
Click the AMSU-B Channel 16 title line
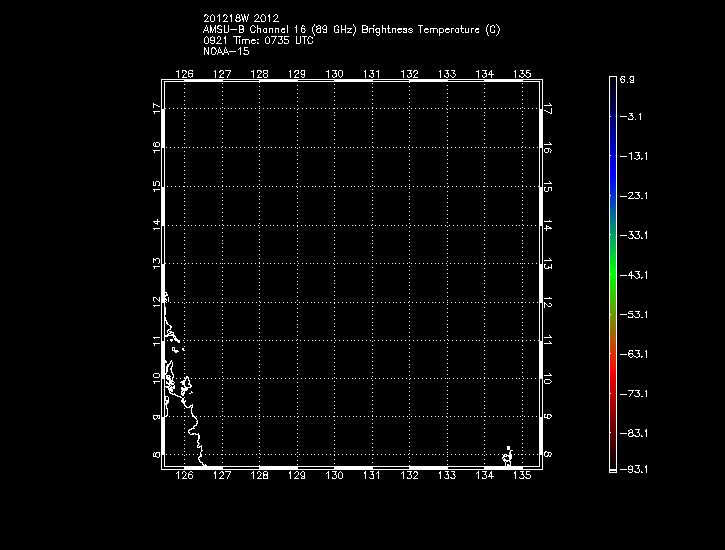pos(350,30)
